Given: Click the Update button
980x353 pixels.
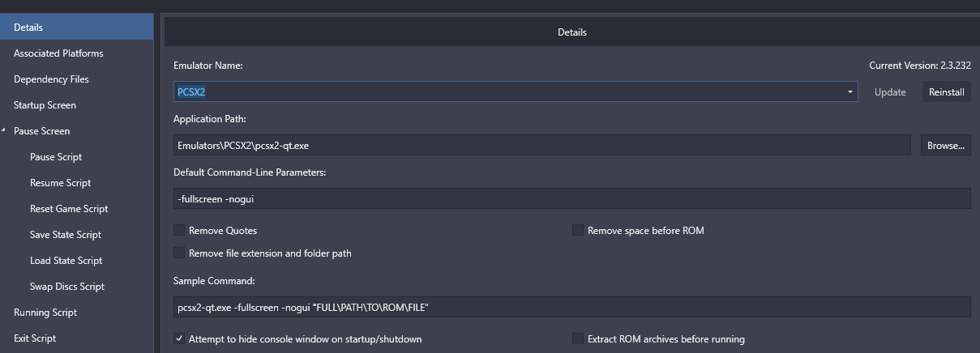Looking at the screenshot, I should click(x=890, y=92).
